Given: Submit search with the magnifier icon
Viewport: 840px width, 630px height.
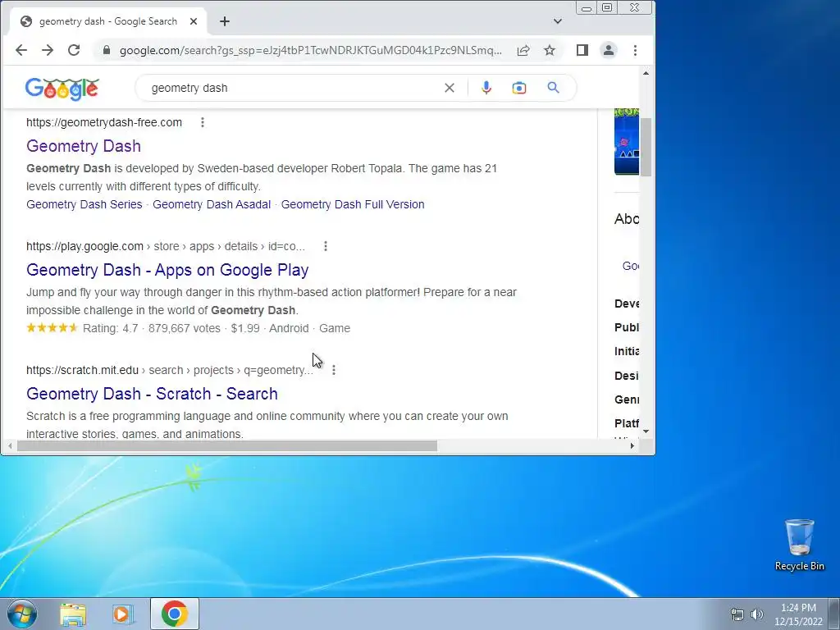Looking at the screenshot, I should pyautogui.click(x=554, y=88).
